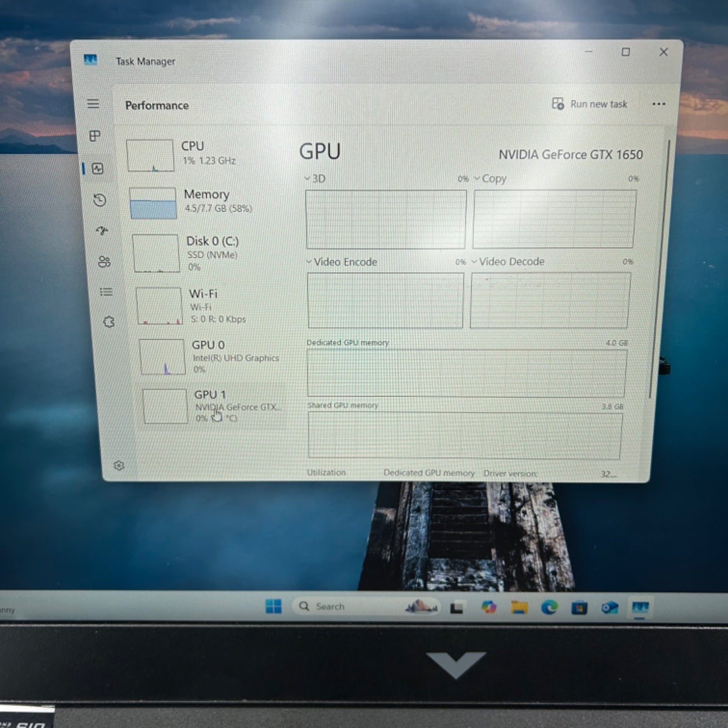Open the Processes page icon
Screen dimensions: 728x728
95,136
